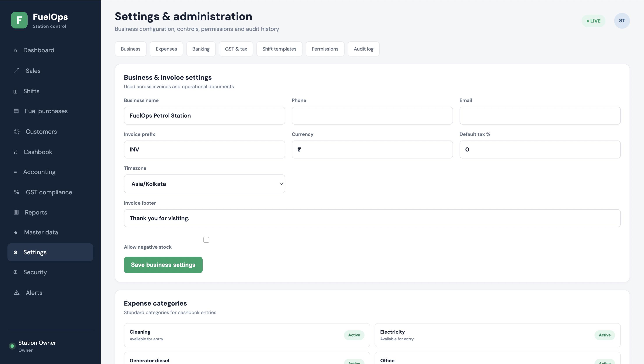Click the Customers circle icon

[16, 132]
